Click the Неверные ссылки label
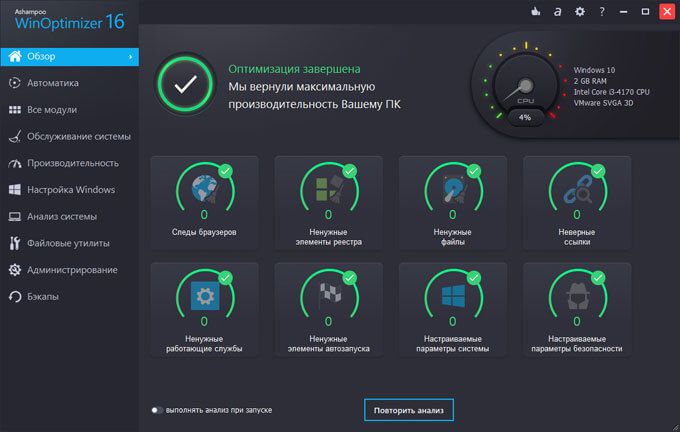This screenshot has width=680, height=432. (577, 237)
